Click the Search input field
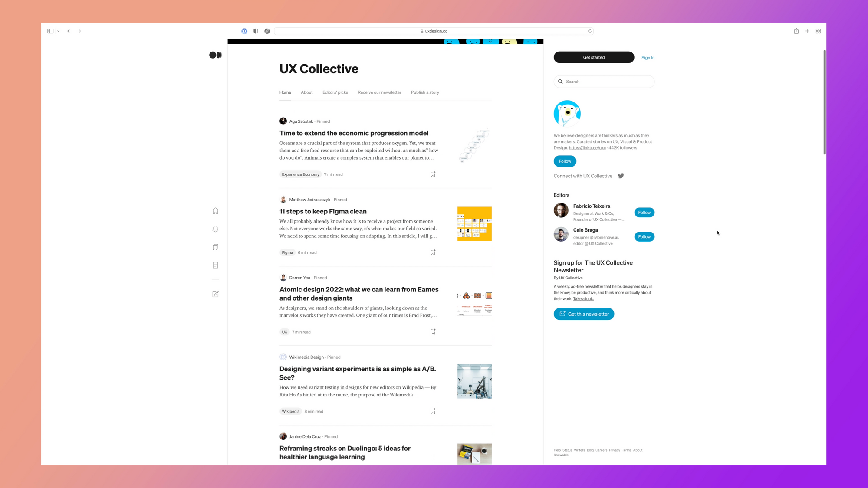 pyautogui.click(x=604, y=81)
